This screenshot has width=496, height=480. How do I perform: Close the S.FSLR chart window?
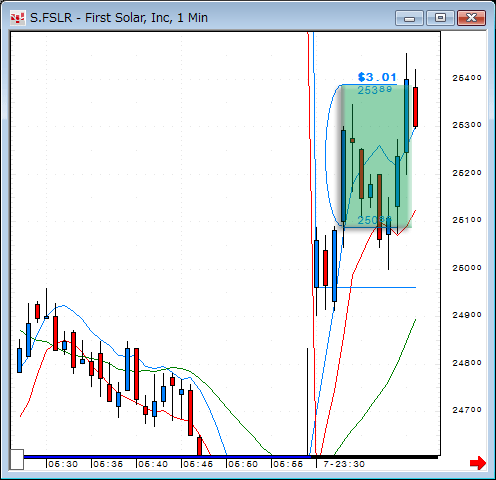pyautogui.click(x=471, y=18)
